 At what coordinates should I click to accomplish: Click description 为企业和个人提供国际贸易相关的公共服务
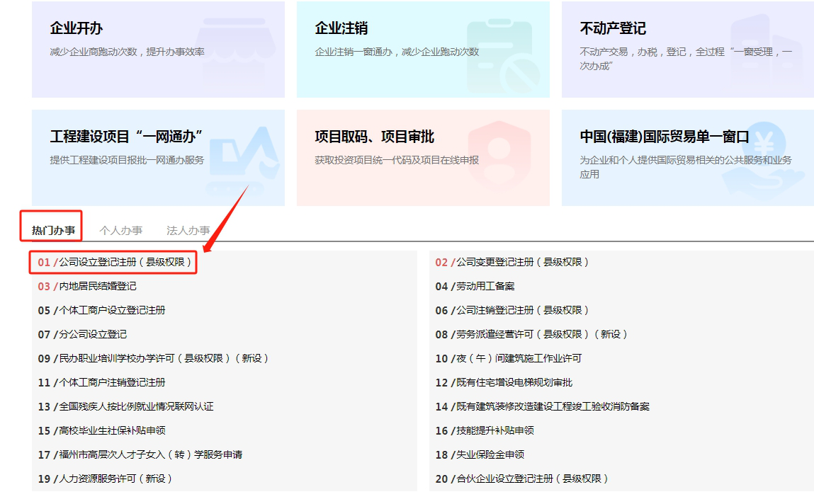click(x=686, y=167)
